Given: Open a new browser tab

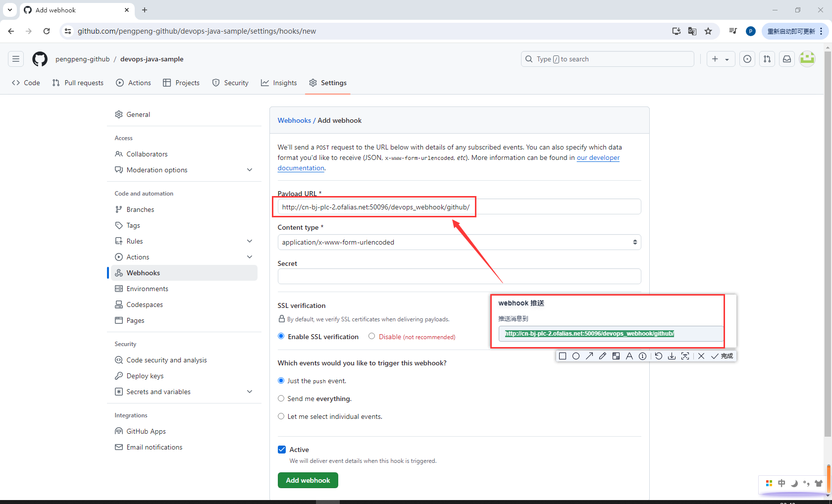Looking at the screenshot, I should tap(145, 10).
